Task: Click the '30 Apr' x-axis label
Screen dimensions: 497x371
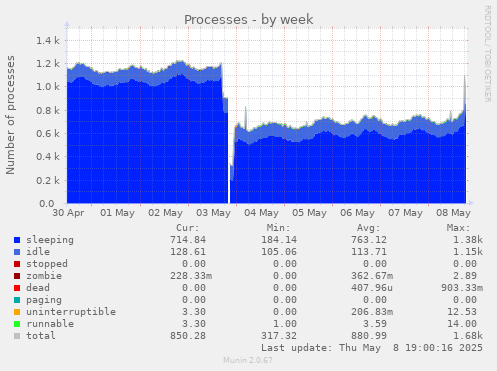Action: pos(68,213)
